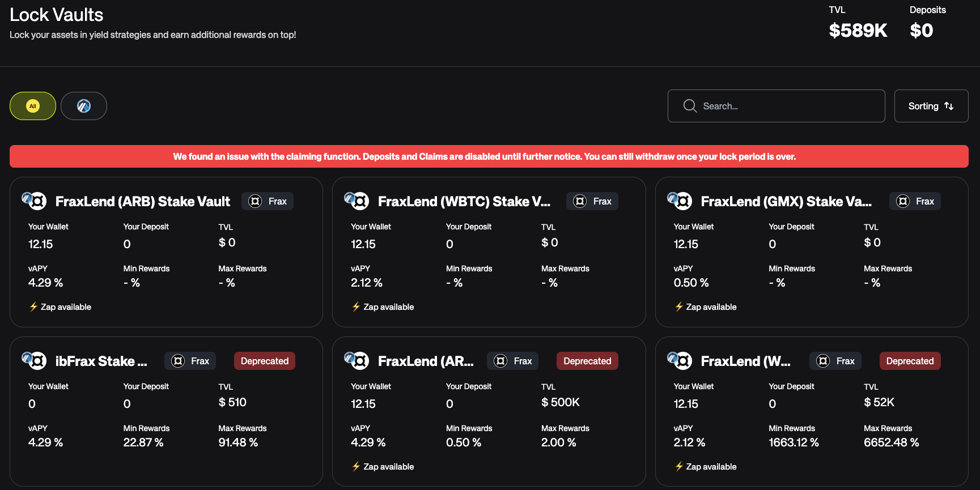
Task: Click FraxLend (WBTC) vault token icon
Action: [357, 201]
